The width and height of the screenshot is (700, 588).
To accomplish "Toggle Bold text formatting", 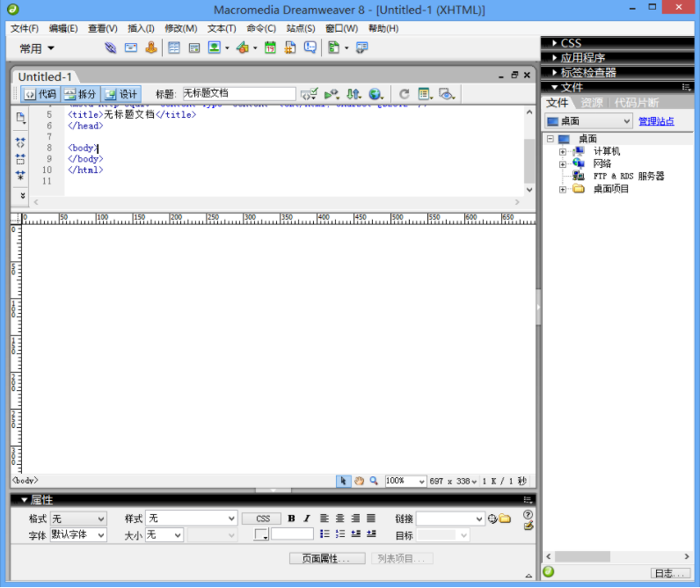I will tap(292, 519).
